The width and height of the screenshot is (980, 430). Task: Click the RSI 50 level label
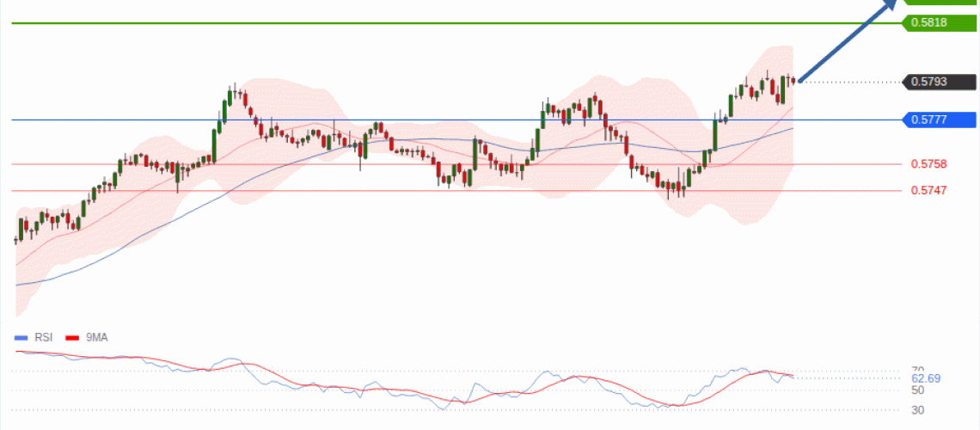pyautogui.click(x=917, y=390)
